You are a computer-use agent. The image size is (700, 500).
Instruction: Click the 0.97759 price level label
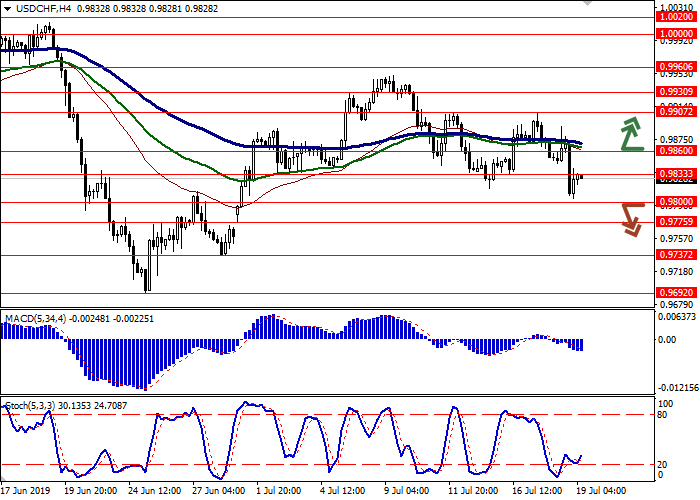[x=676, y=222]
